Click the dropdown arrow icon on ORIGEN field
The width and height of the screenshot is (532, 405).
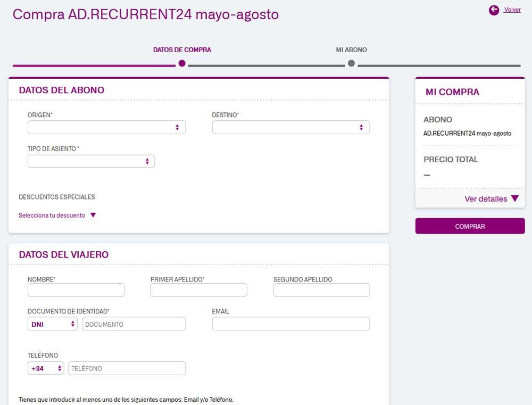178,127
